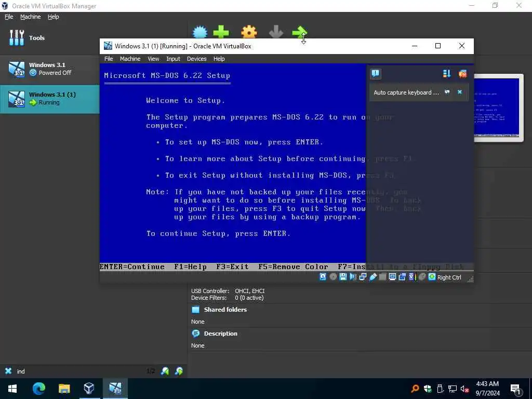
Task: Toggle the notification center speech-bubble icon
Action: click(x=375, y=74)
